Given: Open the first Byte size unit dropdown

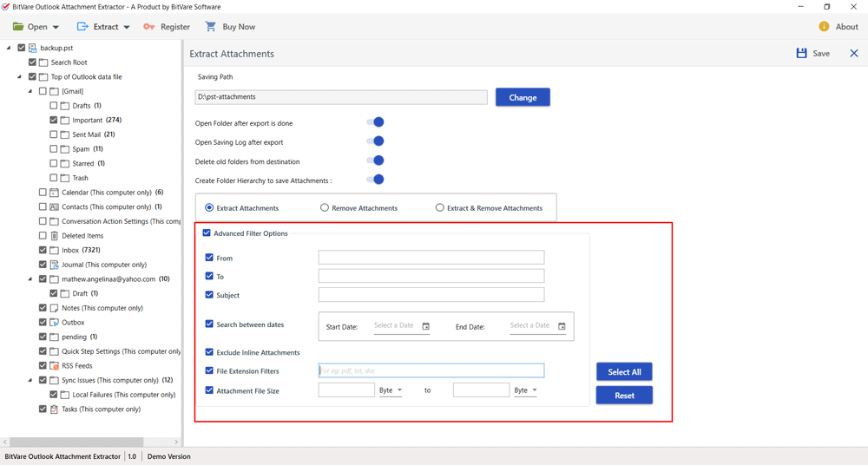Looking at the screenshot, I should point(391,390).
